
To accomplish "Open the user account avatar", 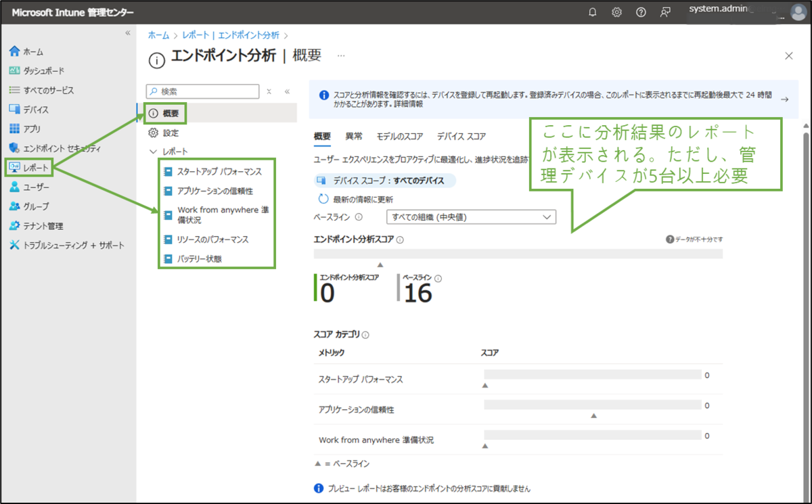I will tap(798, 12).
